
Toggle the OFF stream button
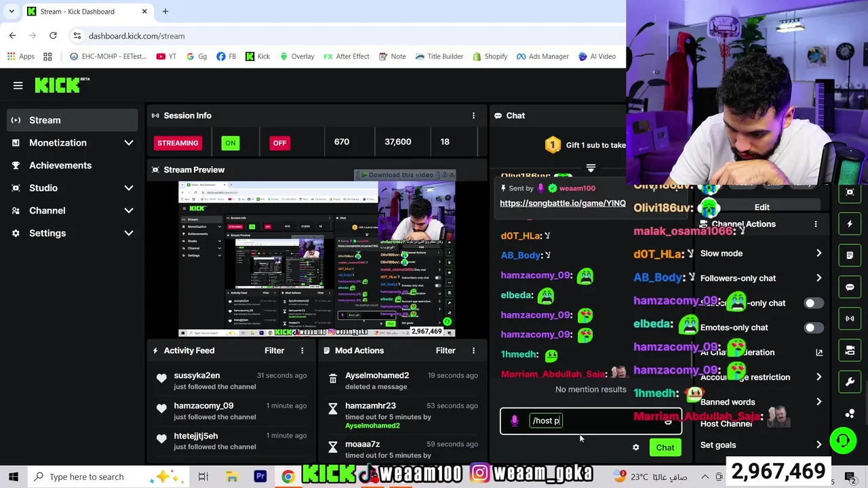[x=279, y=143]
